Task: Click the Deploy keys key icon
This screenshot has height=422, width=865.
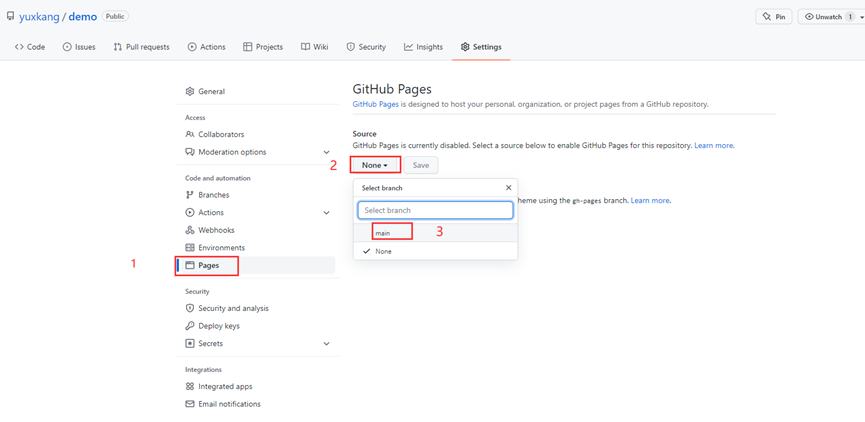Action: 190,326
